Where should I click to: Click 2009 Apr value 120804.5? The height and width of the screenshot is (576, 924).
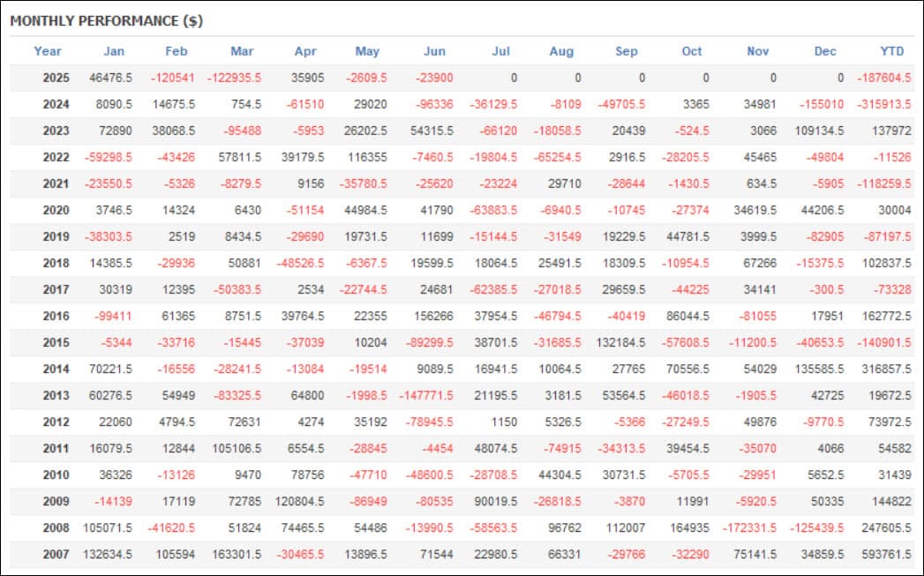[299, 502]
